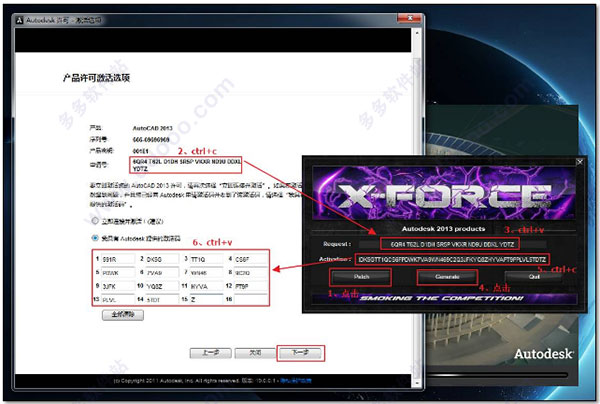The height and width of the screenshot is (404, 600).
Task: Click the request code text starting 6QR4
Action: pyautogui.click(x=187, y=165)
